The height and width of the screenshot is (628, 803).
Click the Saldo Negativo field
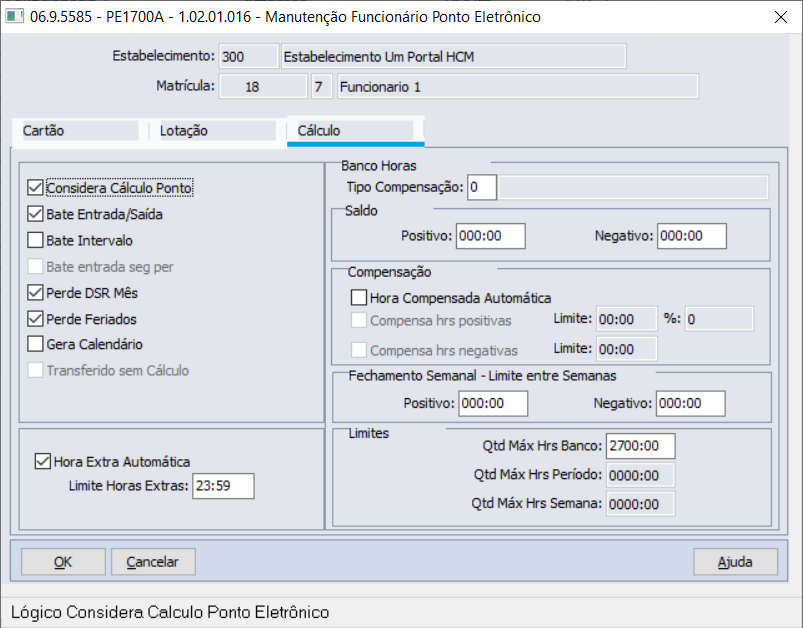pos(691,236)
